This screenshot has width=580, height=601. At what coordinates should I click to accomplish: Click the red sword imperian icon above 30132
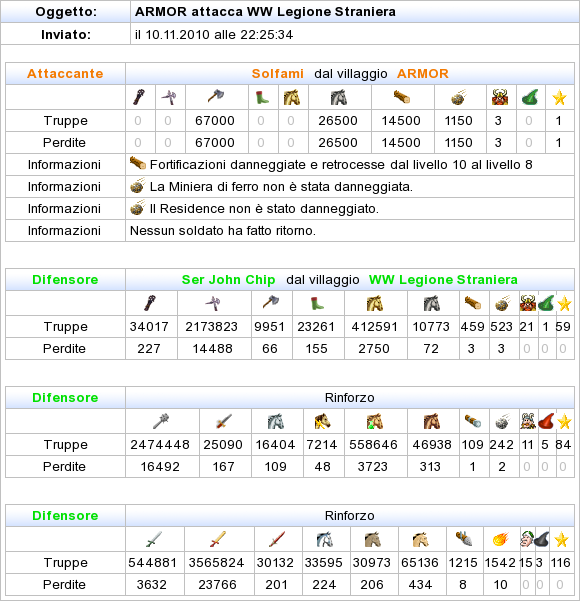coord(277,539)
